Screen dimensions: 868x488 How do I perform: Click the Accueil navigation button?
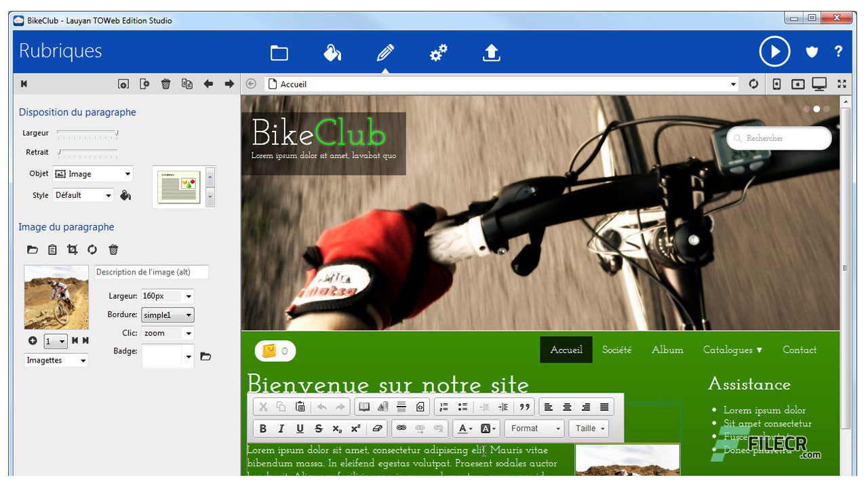[566, 350]
